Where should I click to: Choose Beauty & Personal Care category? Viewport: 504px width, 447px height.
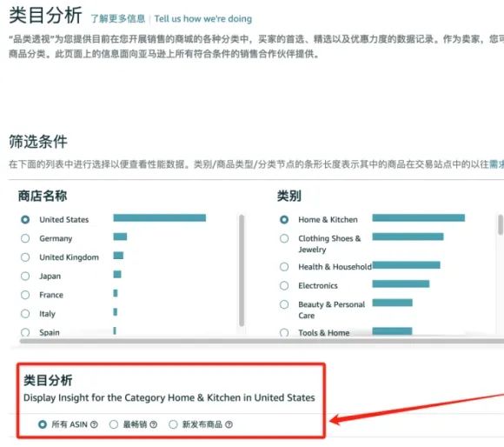(x=284, y=304)
